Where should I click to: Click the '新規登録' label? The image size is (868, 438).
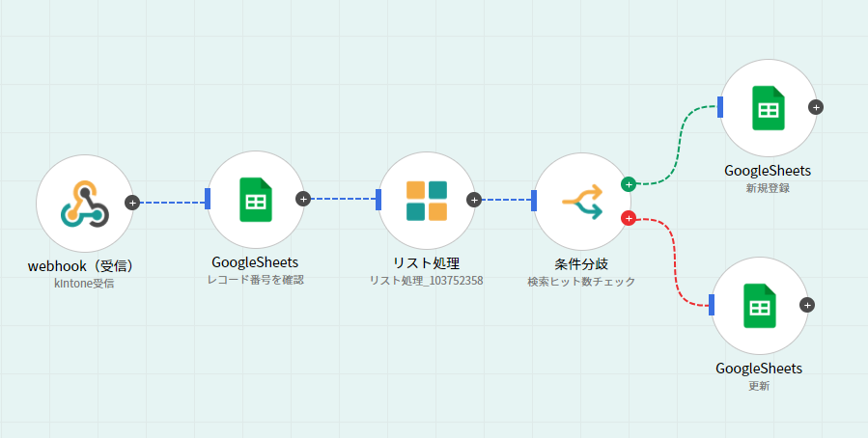tap(768, 188)
